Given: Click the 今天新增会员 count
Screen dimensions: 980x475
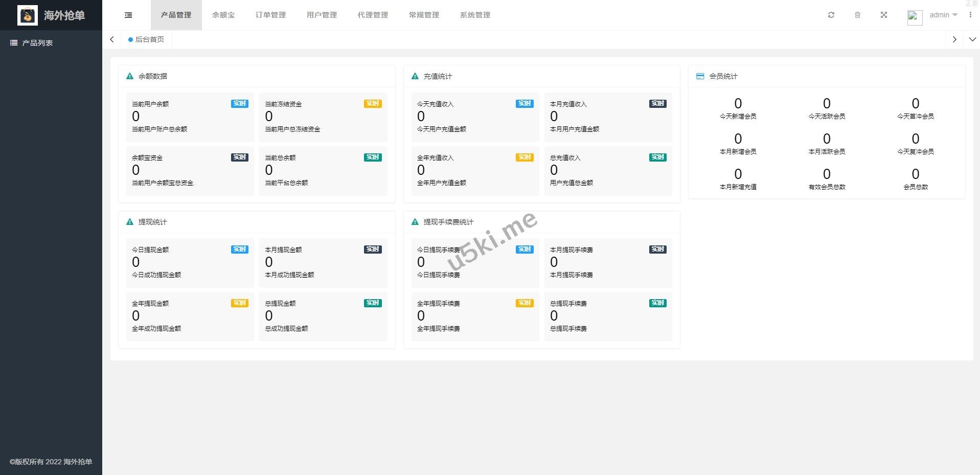Looking at the screenshot, I should click(x=738, y=104).
